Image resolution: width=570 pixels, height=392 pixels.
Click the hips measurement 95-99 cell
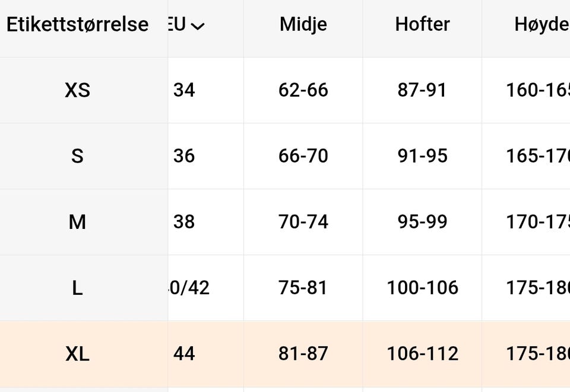[x=422, y=222]
